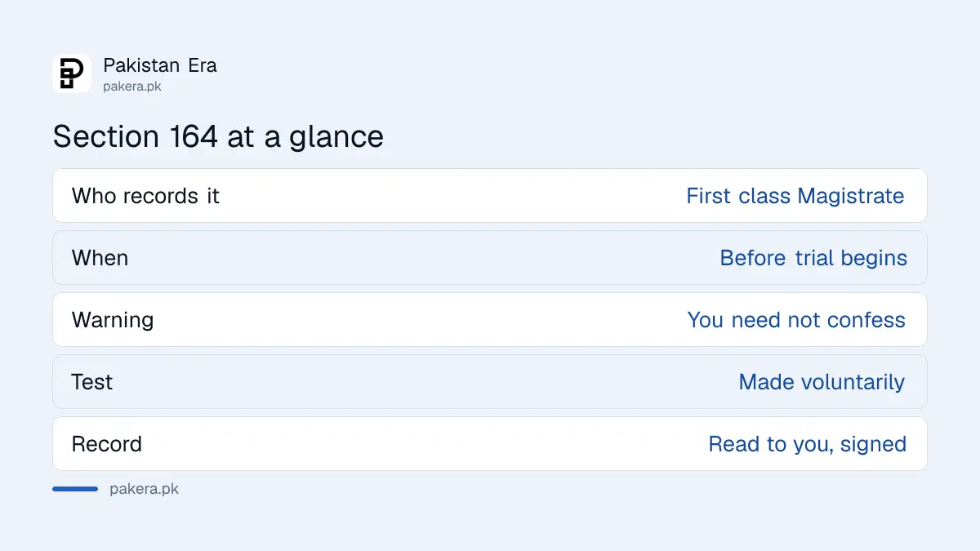Select the Who records it row label
The height and width of the screenshot is (551, 980).
tap(145, 196)
